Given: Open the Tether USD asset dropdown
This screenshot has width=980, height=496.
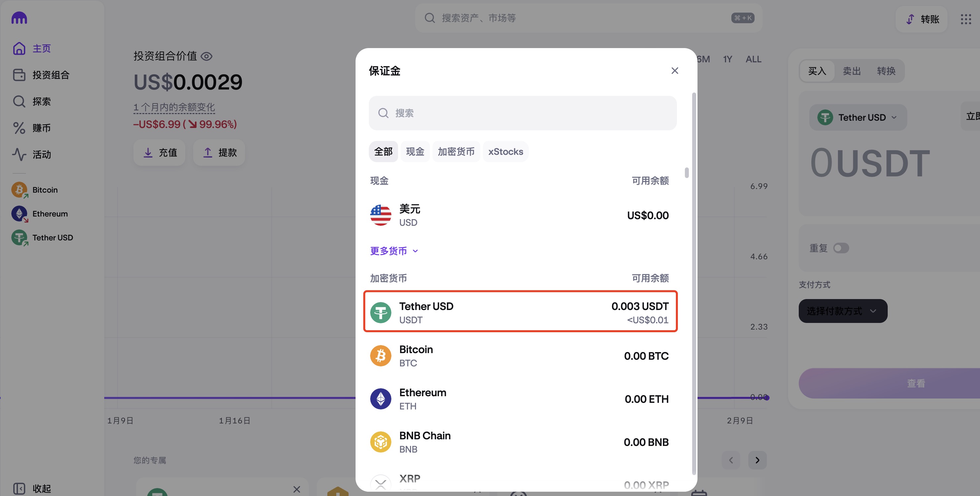Looking at the screenshot, I should click(x=858, y=117).
